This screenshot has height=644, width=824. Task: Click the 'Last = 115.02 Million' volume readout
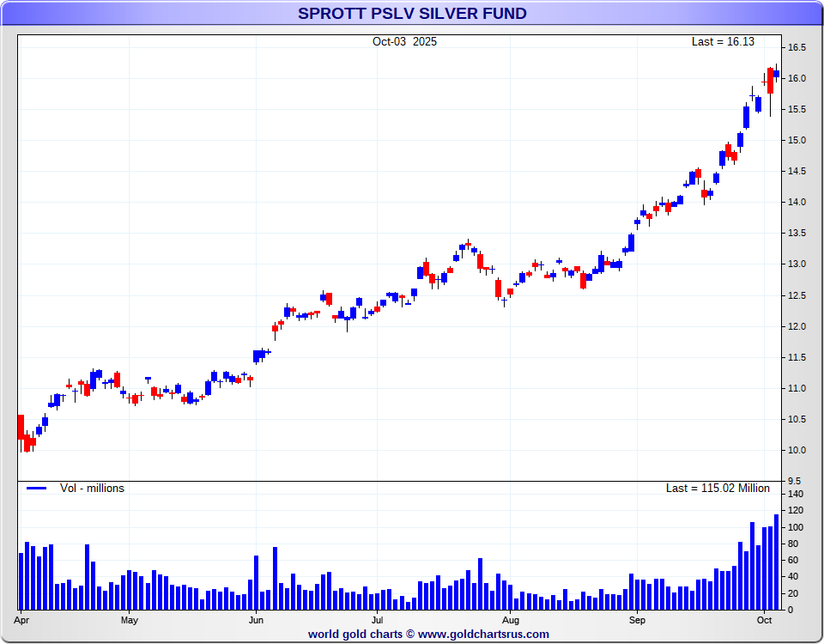coord(718,489)
